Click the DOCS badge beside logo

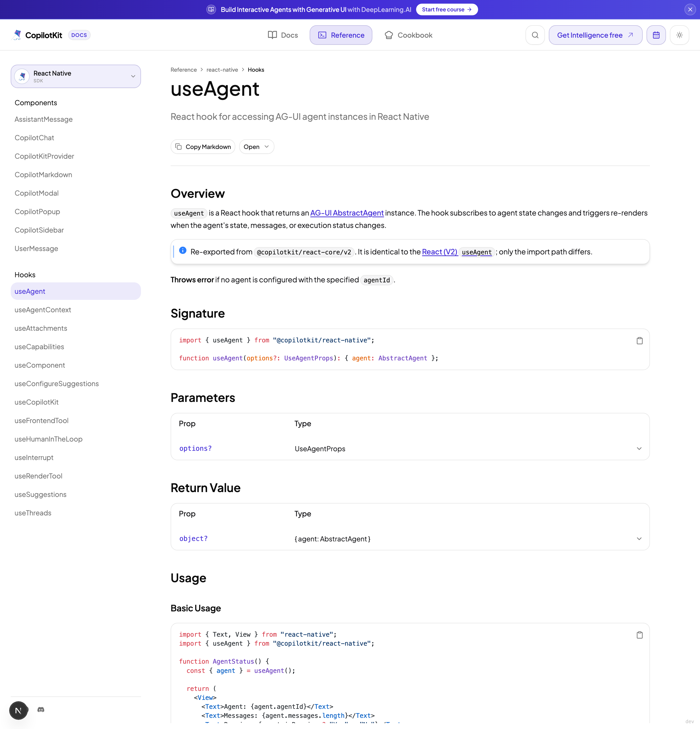79,35
